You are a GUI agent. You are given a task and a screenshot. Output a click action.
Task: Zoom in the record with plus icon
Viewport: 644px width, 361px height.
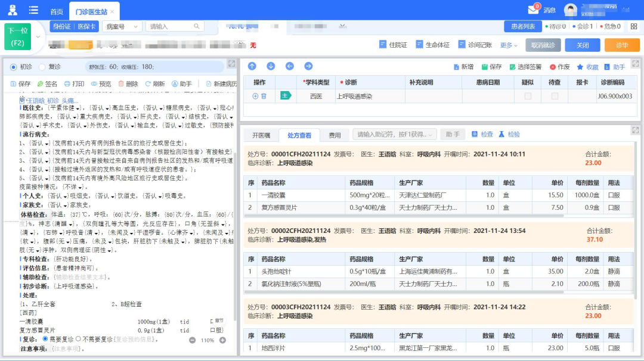point(222,340)
